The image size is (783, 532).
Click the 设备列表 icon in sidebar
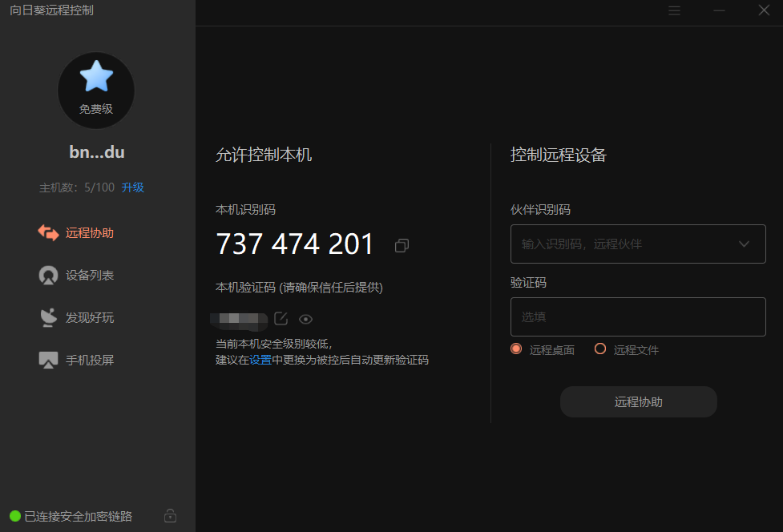pos(48,276)
